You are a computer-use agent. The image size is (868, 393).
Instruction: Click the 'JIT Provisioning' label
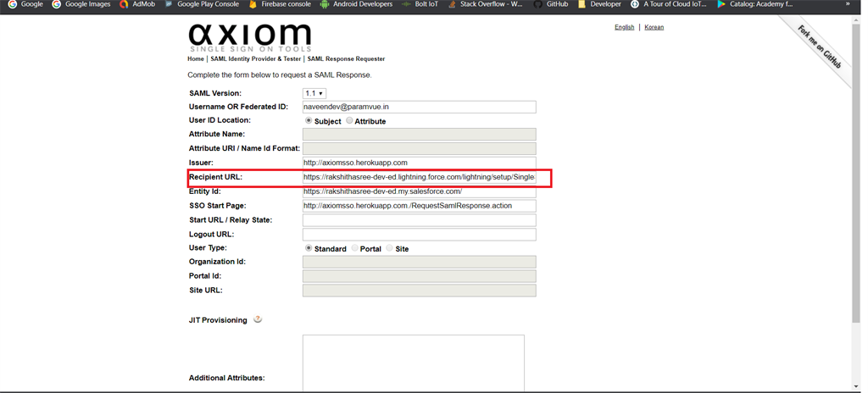point(218,320)
